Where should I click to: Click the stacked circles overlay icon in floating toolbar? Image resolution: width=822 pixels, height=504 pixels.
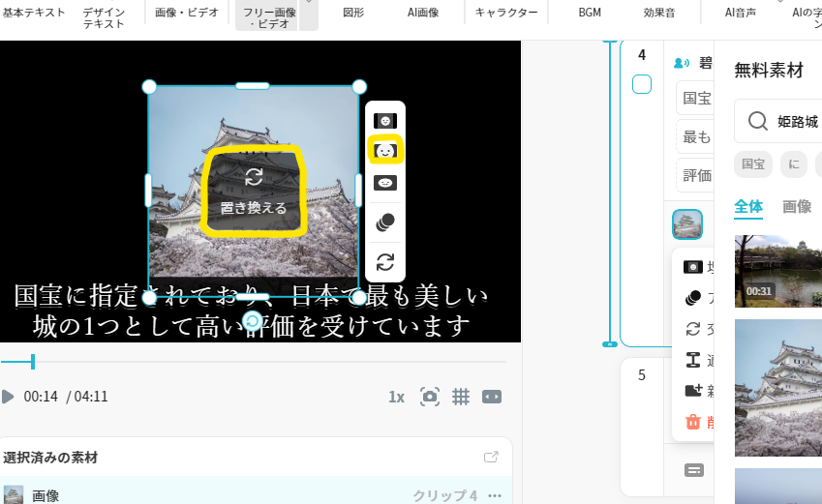385,222
